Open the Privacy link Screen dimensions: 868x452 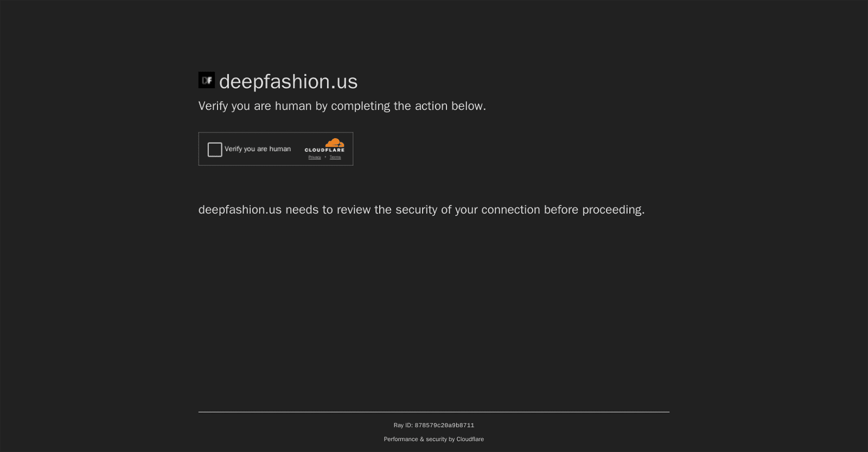[314, 157]
